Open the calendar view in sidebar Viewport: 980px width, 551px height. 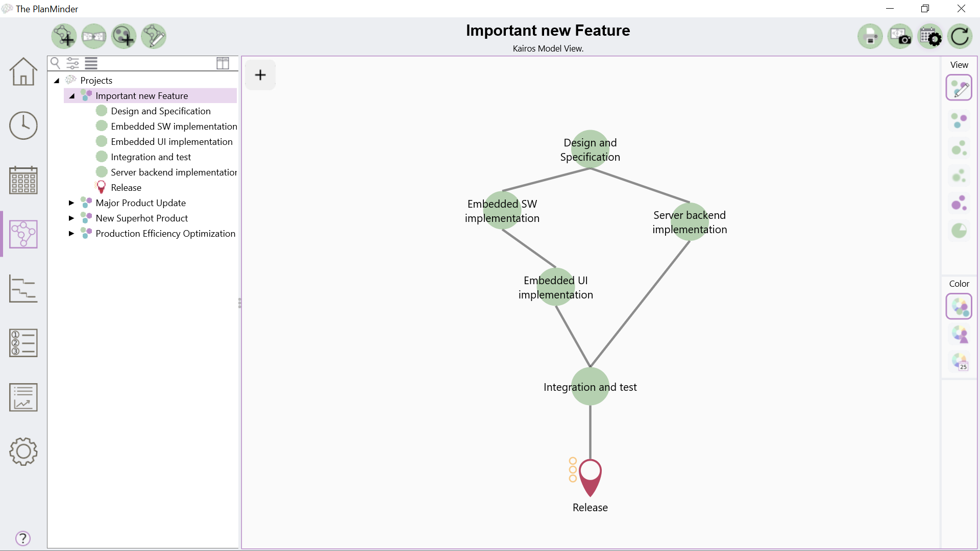pyautogui.click(x=23, y=180)
